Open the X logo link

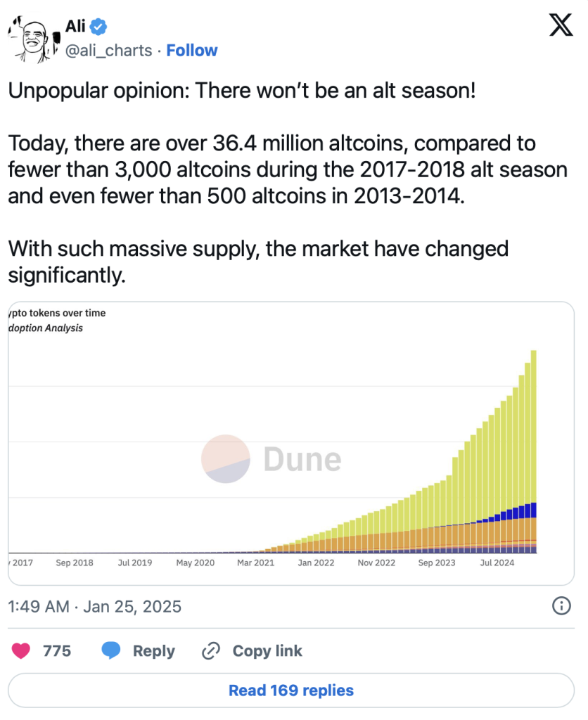click(561, 26)
